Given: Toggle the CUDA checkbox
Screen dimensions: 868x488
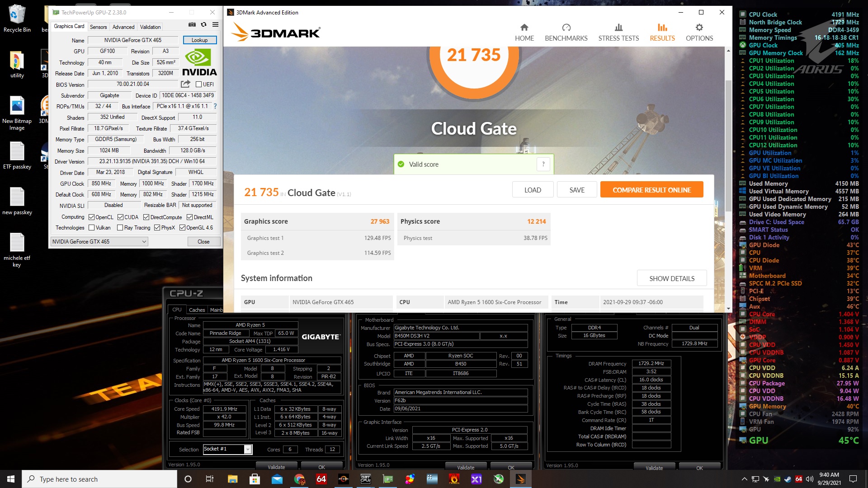Looking at the screenshot, I should click(x=120, y=217).
